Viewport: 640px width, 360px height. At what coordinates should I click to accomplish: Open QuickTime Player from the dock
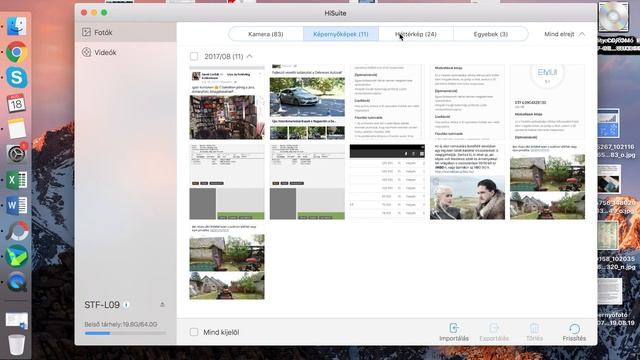pyautogui.click(x=16, y=282)
